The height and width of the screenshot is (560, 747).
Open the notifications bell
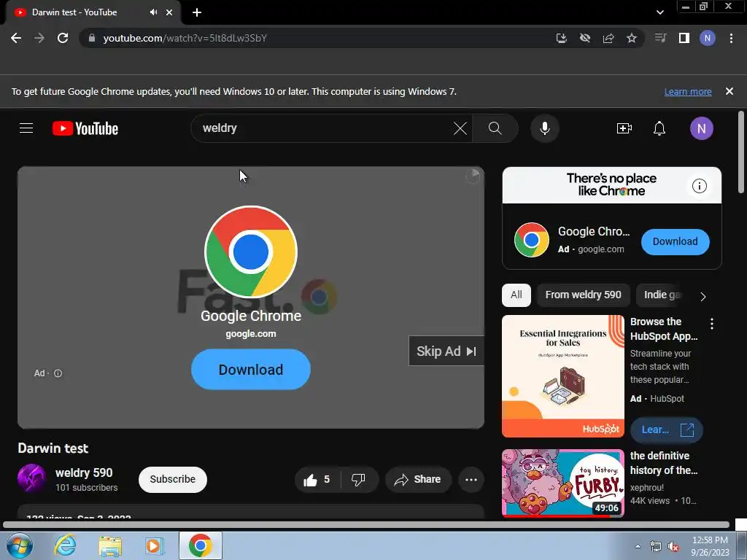point(659,128)
